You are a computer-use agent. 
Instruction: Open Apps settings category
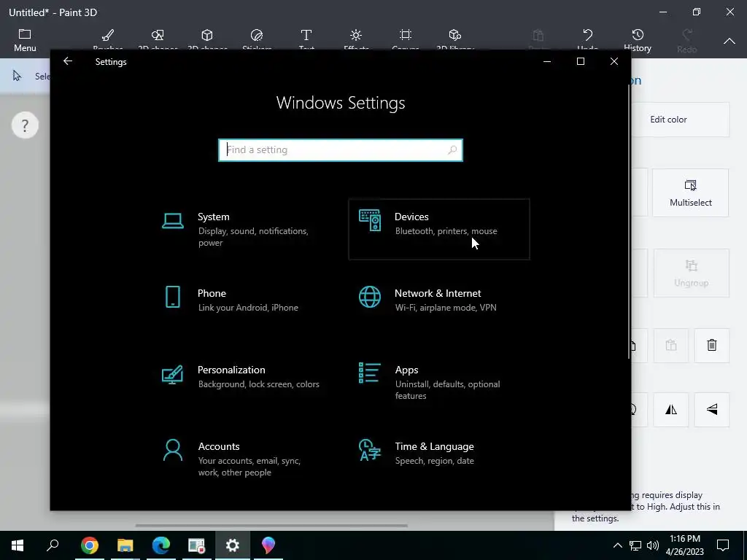pyautogui.click(x=438, y=382)
